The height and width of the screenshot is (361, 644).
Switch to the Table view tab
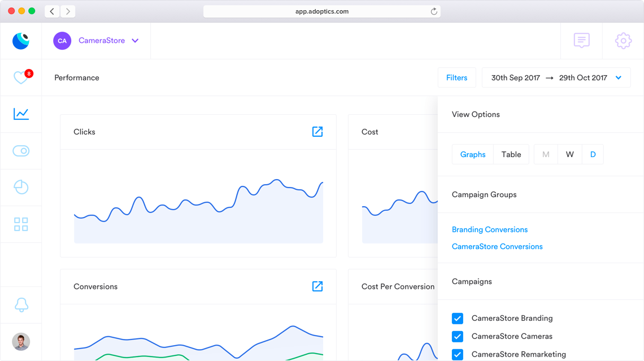coord(511,154)
